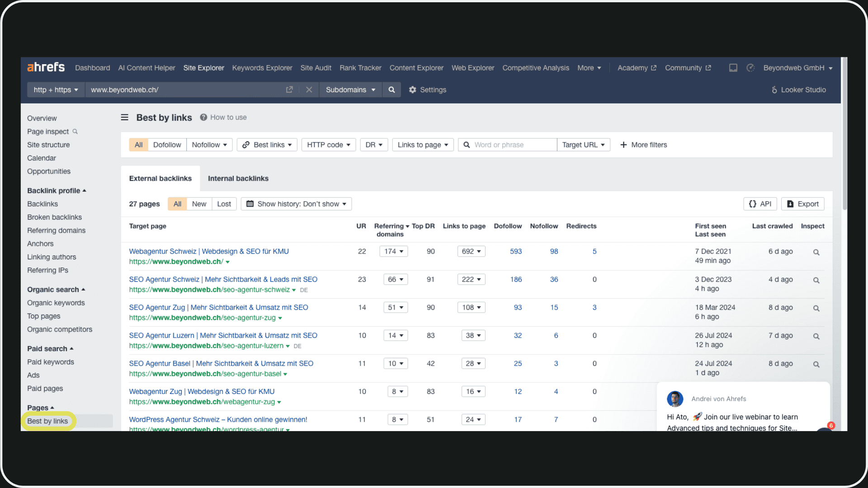This screenshot has height=488, width=868.
Task: Show only New pages
Action: pos(199,204)
